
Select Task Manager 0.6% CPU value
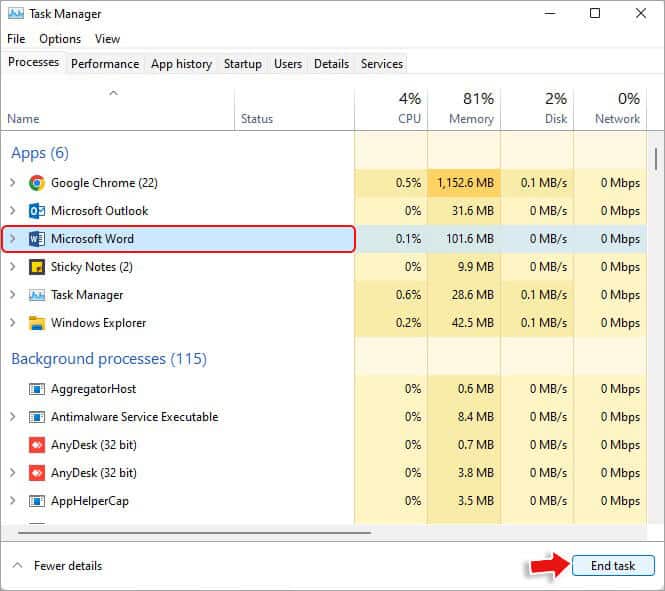point(408,295)
